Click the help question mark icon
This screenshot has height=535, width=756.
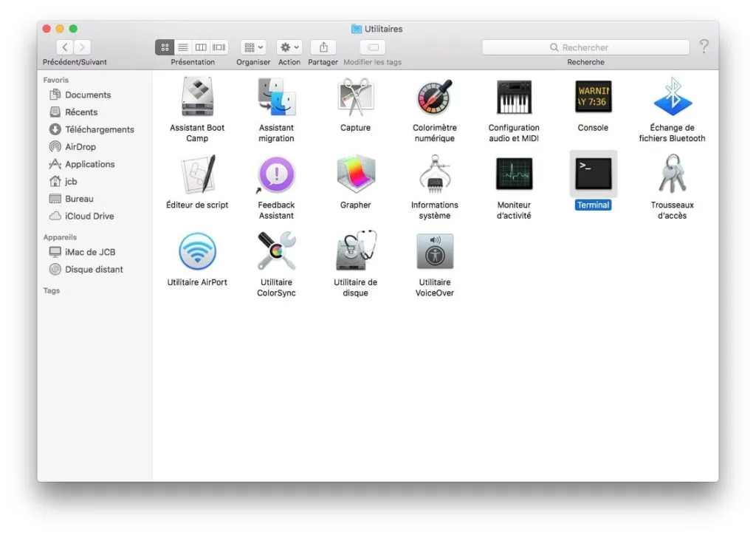pyautogui.click(x=704, y=47)
